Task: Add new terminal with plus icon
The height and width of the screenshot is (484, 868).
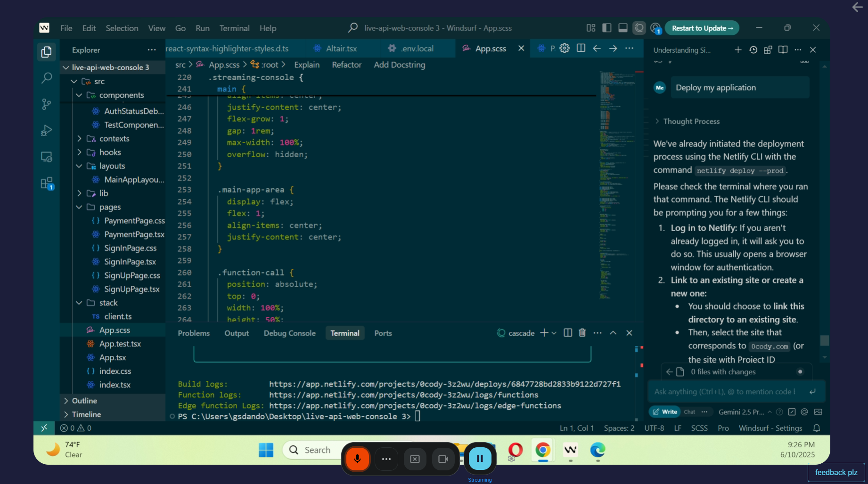Action: click(x=544, y=333)
